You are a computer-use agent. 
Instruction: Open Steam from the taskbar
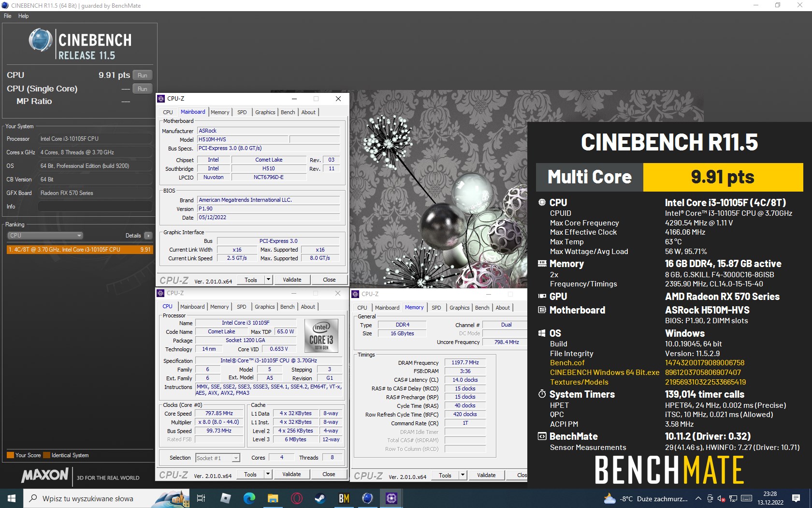[x=320, y=498]
